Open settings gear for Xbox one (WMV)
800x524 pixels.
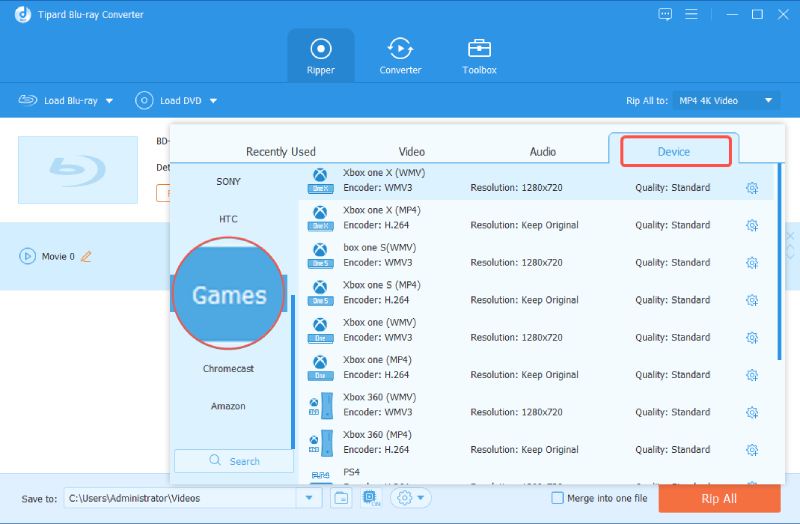pyautogui.click(x=752, y=337)
